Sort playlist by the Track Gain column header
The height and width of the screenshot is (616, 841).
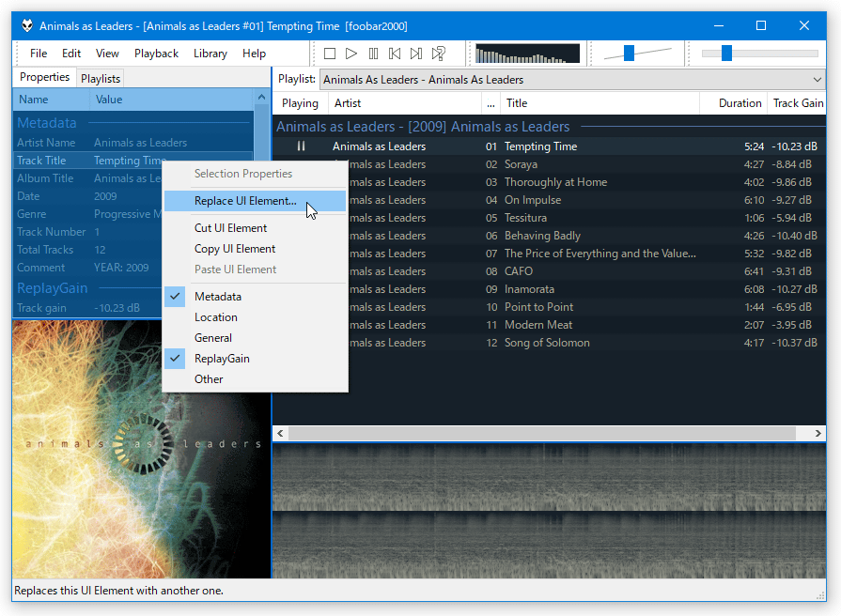798,103
